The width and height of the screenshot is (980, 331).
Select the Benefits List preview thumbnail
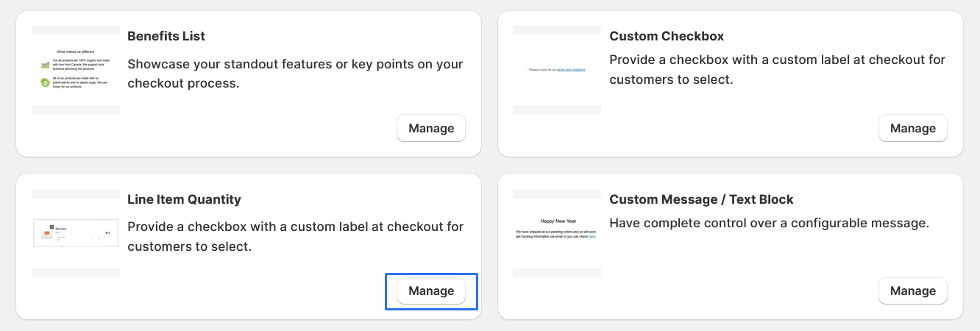[x=76, y=70]
